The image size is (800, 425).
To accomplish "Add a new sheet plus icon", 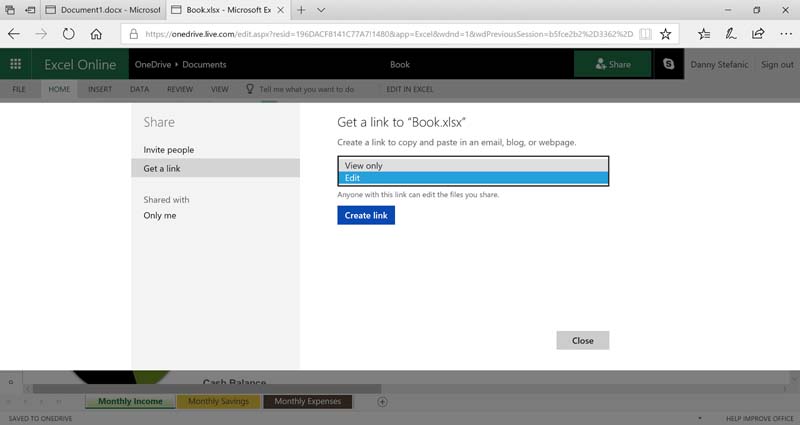I will (382, 402).
